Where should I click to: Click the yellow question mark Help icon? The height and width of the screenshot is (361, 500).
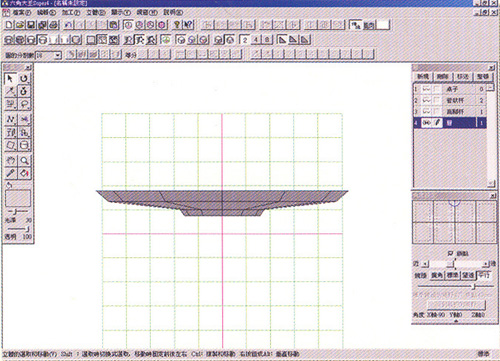click(178, 25)
